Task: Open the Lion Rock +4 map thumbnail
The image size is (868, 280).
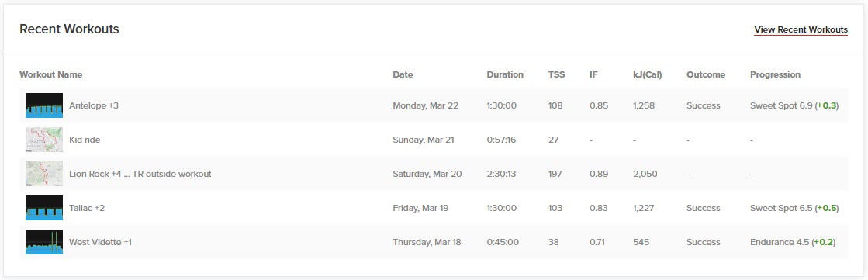Action: (x=43, y=174)
